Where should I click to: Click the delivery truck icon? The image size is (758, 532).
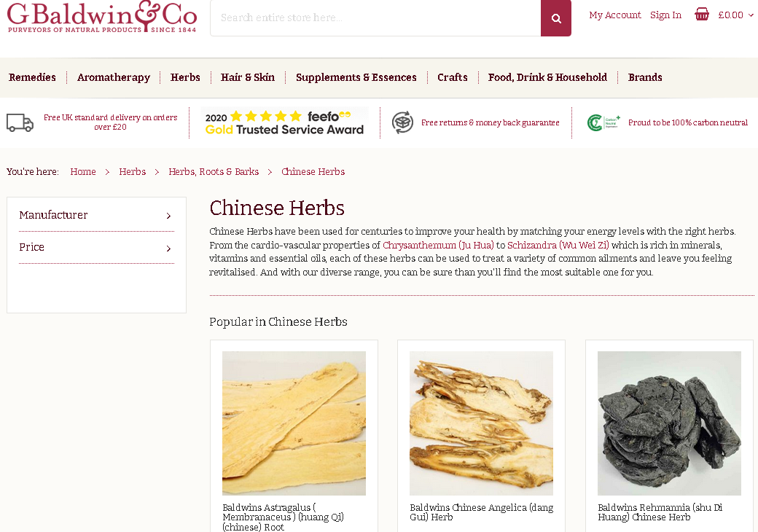coord(20,122)
